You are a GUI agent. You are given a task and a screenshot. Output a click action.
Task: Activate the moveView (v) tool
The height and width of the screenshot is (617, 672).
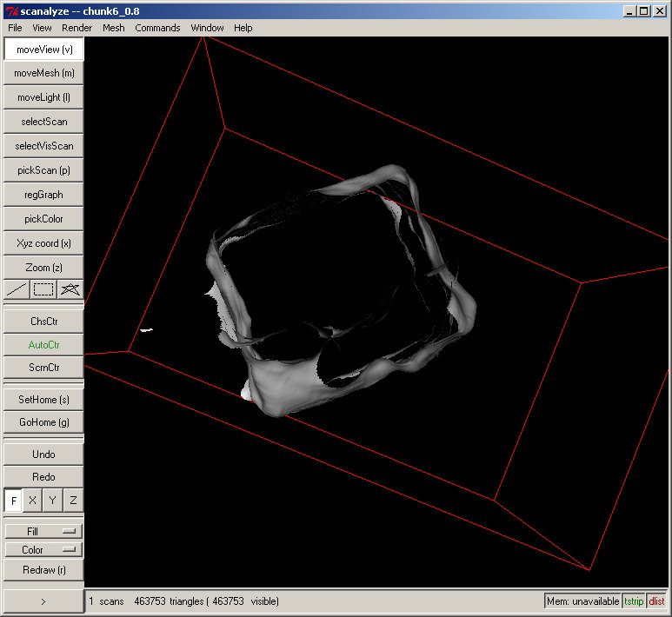[43, 50]
